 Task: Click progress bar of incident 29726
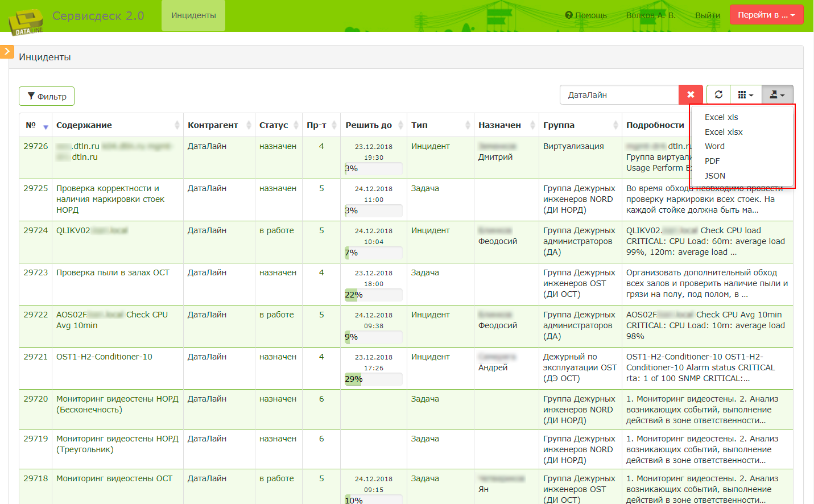pyautogui.click(x=373, y=168)
